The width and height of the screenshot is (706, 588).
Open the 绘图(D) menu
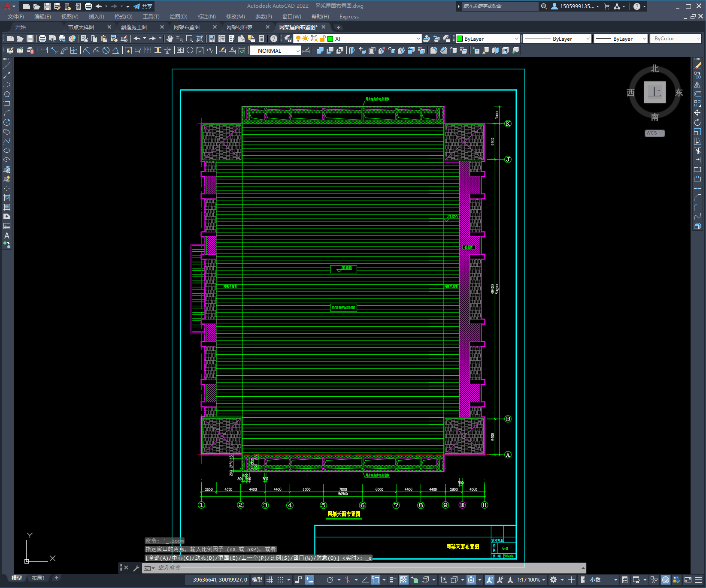point(179,17)
